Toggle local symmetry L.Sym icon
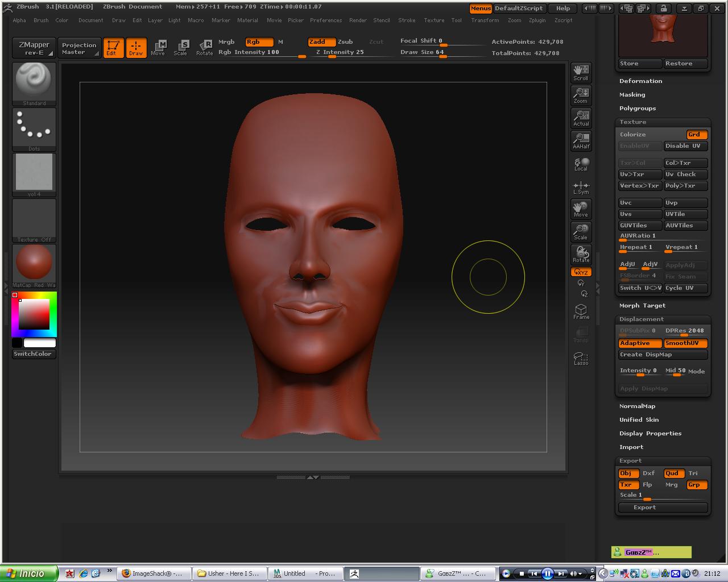 click(581, 188)
